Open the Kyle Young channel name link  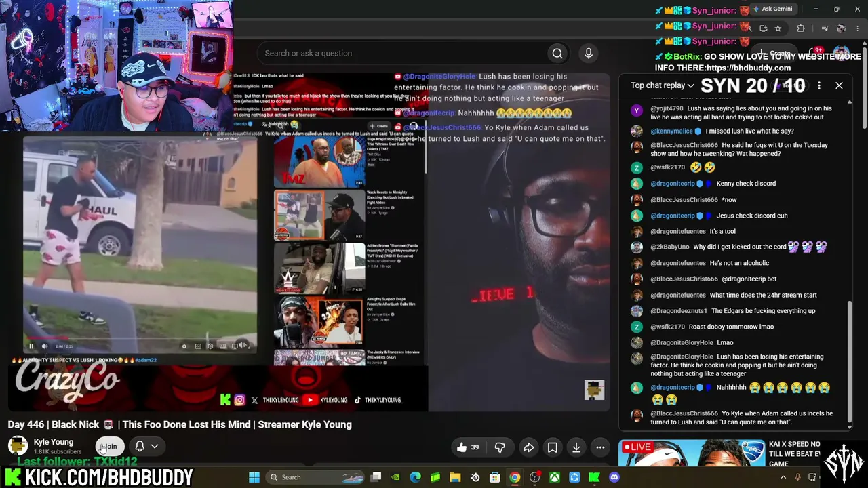pyautogui.click(x=54, y=442)
